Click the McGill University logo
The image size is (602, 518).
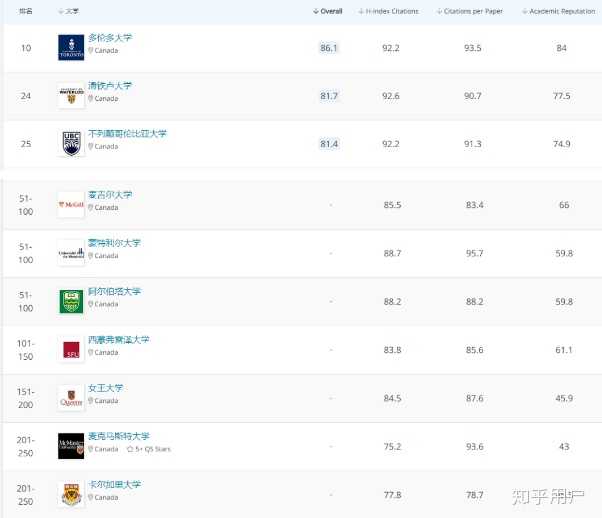(x=71, y=204)
